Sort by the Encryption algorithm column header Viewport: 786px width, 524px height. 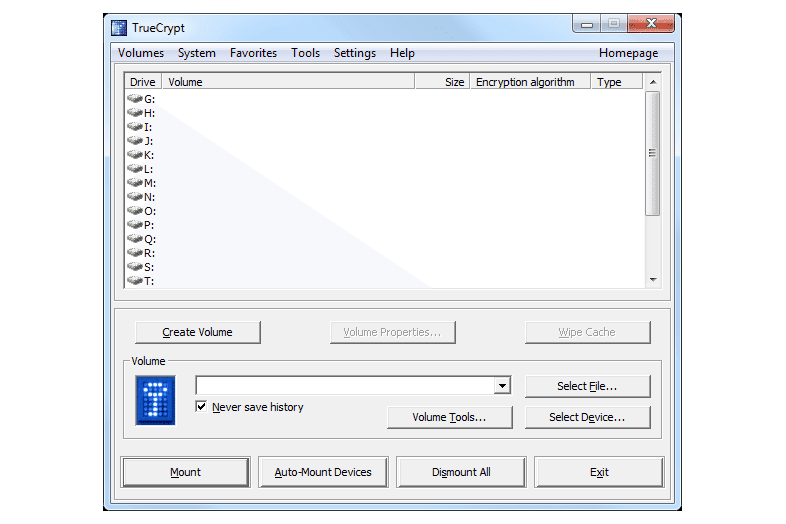[x=525, y=82]
